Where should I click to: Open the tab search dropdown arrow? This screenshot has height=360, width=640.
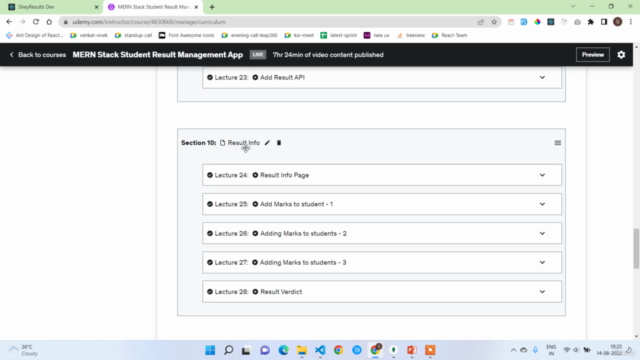[x=573, y=7]
